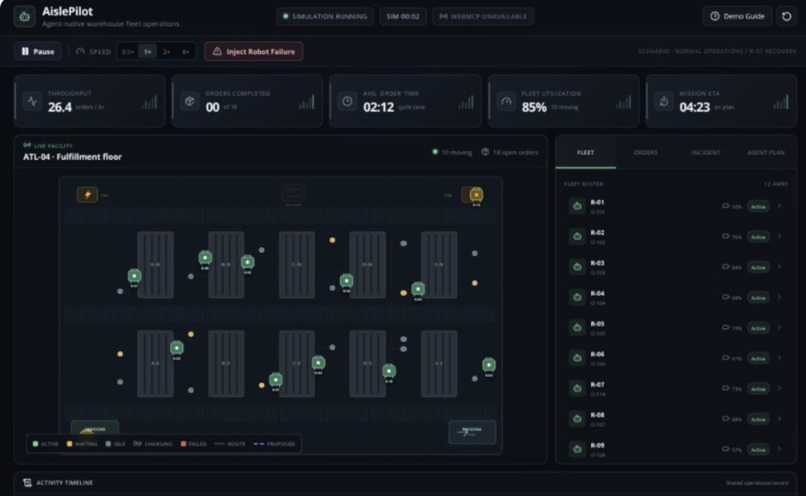Screen dimensions: 806x496
Task: Click the yellow waiting robot at top-right dock
Action: point(476,195)
